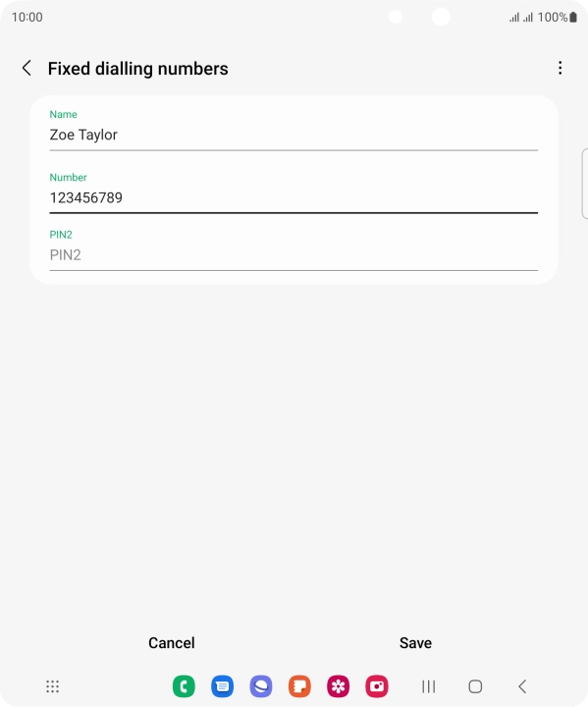Launch the red Camera app icon
This screenshot has width=588, height=707.
(377, 686)
